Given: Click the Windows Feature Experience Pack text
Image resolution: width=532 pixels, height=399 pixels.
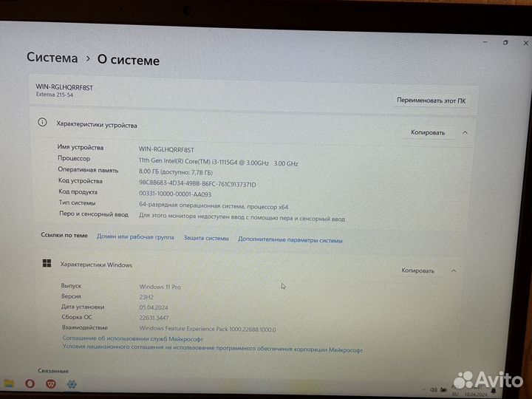Looking at the screenshot, I should [x=208, y=329].
